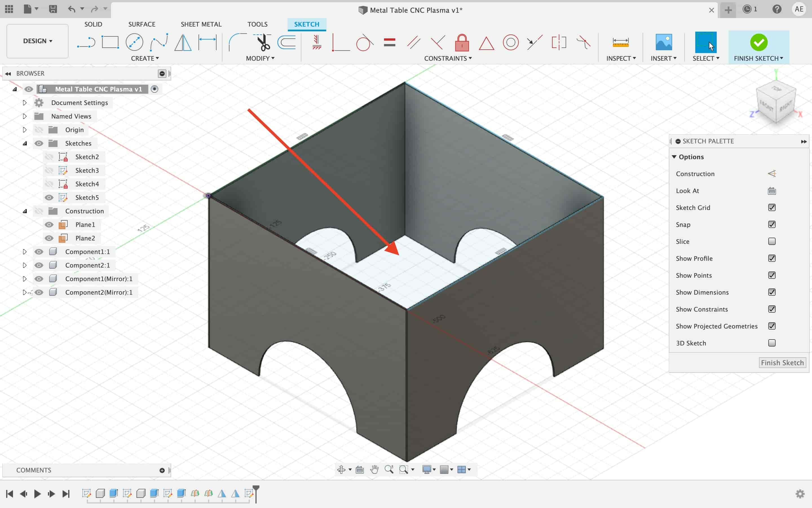Apply the Symmetry constraint
Viewport: 812px width, 508px height.
point(559,42)
